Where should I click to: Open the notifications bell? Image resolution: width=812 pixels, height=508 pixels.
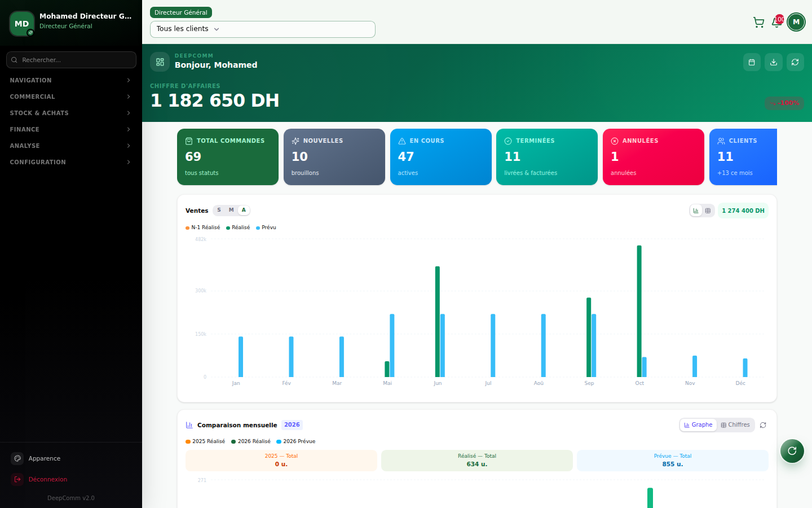click(x=776, y=23)
